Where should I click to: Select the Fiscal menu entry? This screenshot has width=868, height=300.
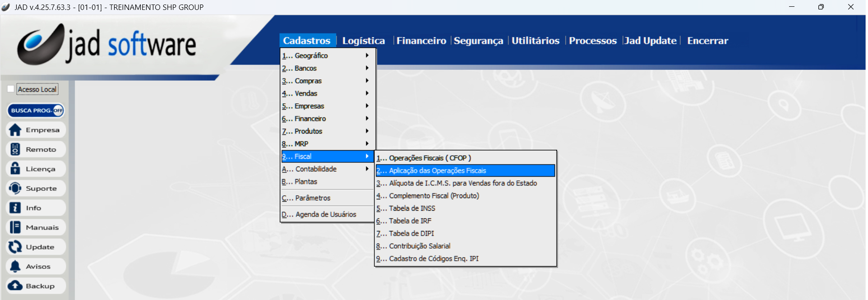click(x=328, y=157)
